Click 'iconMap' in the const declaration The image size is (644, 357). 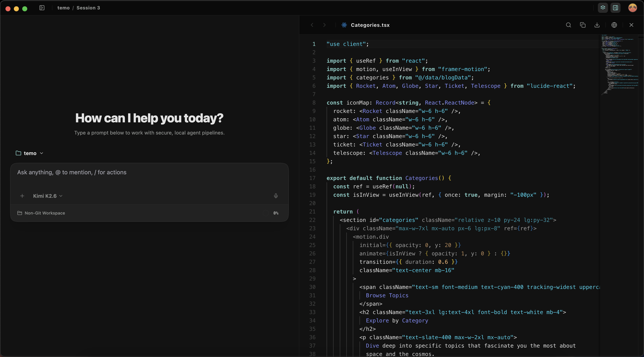[358, 103]
